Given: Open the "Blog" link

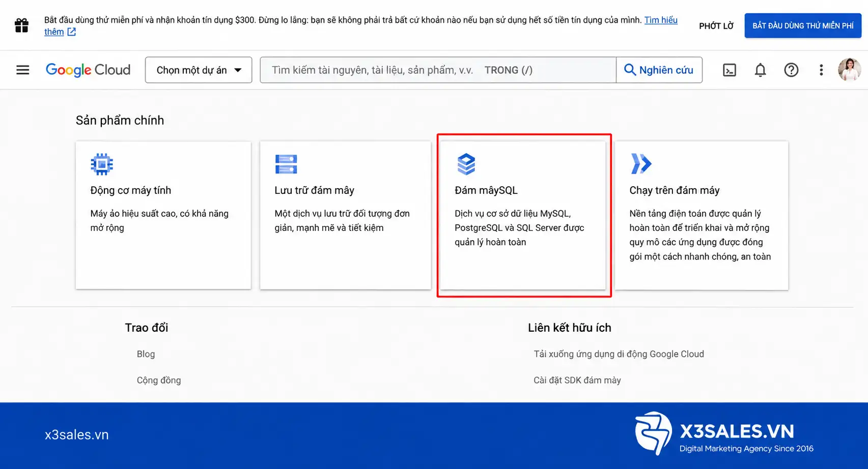Looking at the screenshot, I should [x=146, y=354].
